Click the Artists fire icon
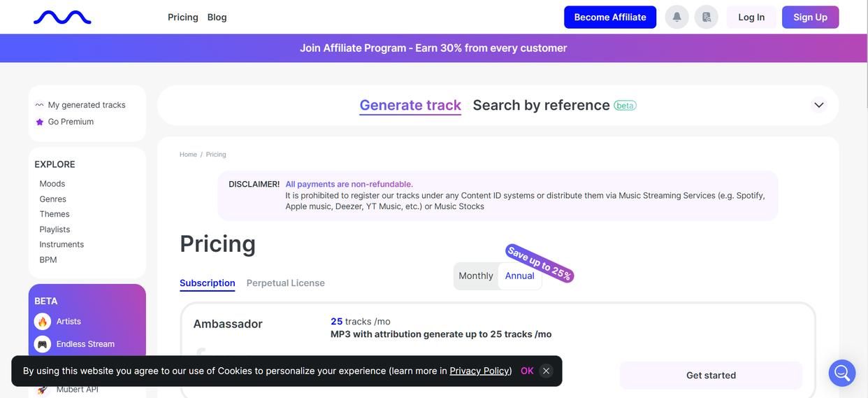Screen dimensions: 868x398 (x=43, y=322)
